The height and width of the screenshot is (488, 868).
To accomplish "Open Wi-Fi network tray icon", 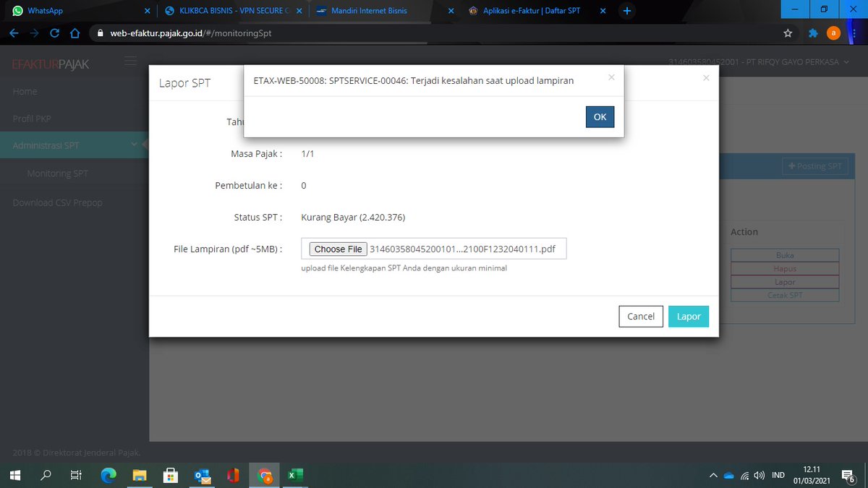I will pos(744,475).
